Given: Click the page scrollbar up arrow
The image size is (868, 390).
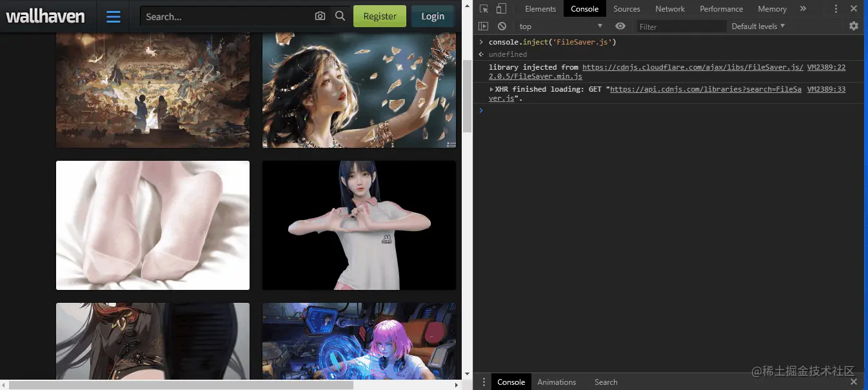Looking at the screenshot, I should click(467, 5).
